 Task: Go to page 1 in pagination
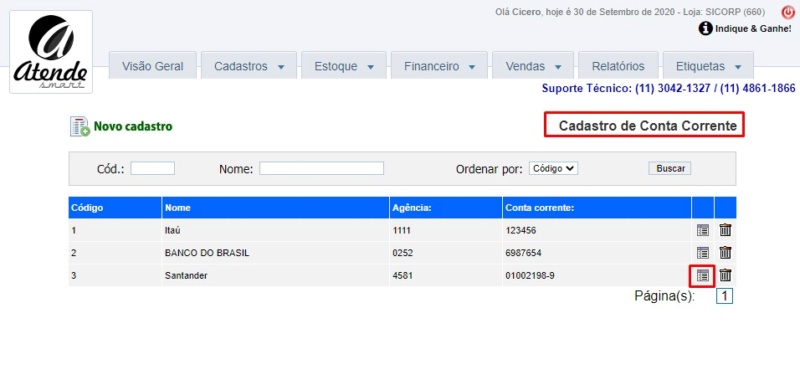pyautogui.click(x=724, y=296)
